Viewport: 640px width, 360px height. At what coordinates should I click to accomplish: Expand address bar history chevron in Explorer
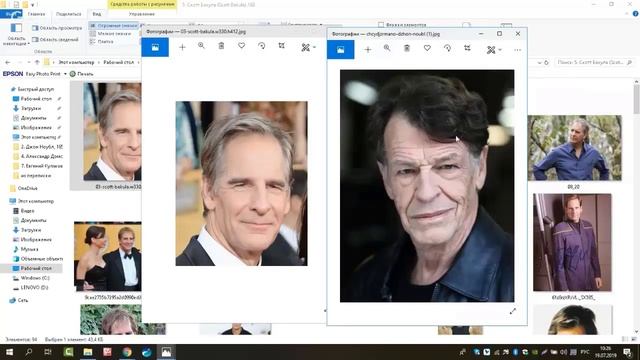coord(540,62)
